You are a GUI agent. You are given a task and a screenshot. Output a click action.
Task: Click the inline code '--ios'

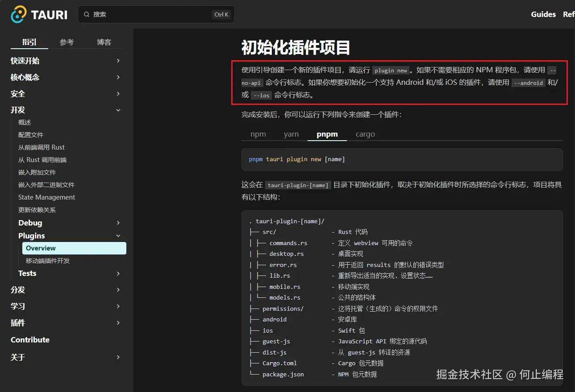click(x=261, y=95)
